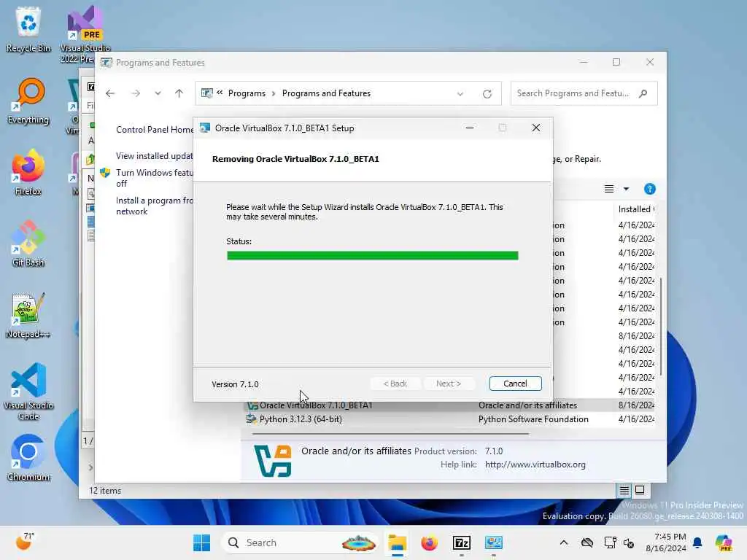The height and width of the screenshot is (560, 747).
Task: Open Visual Studio 2022 Preview shortcut
Action: coord(85,34)
